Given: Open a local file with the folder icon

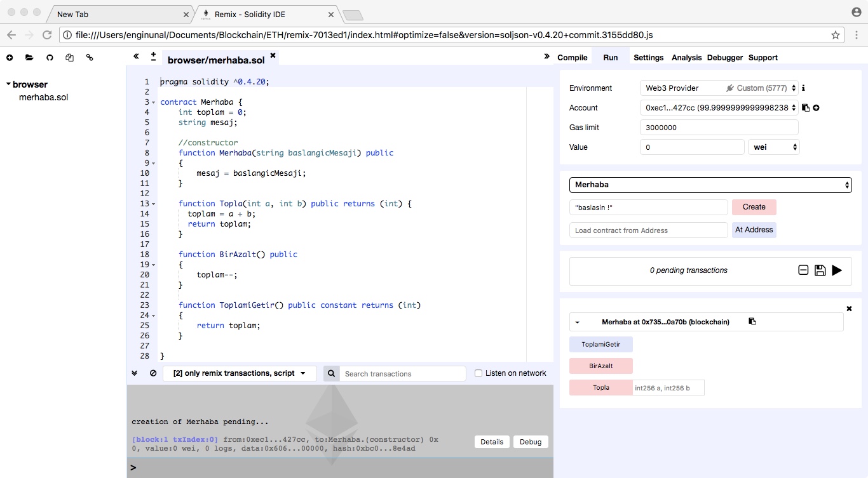Looking at the screenshot, I should [x=29, y=58].
